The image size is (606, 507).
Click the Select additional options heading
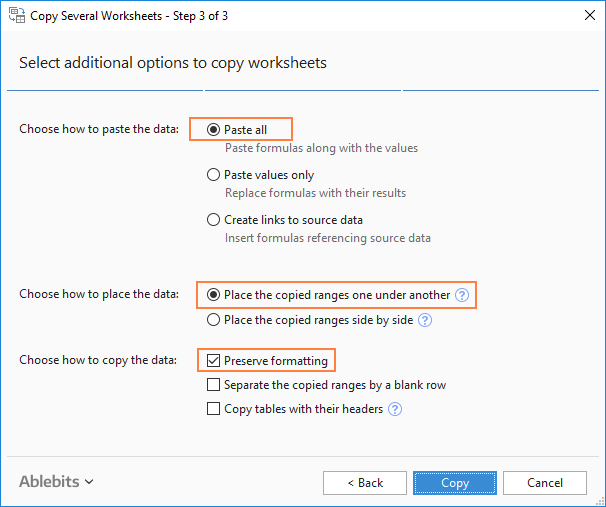(173, 63)
